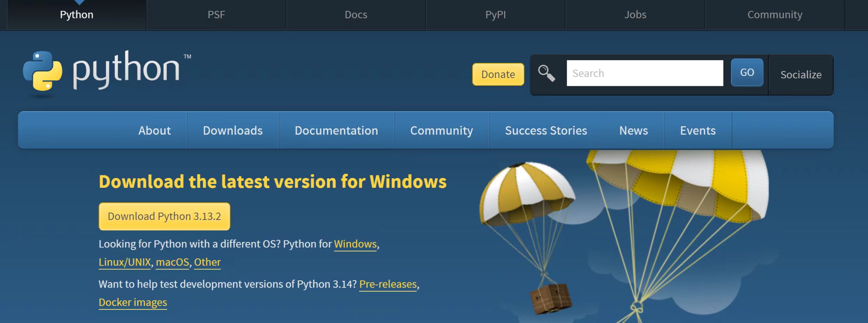Click Download Python 3.13.2 button

pos(164,216)
